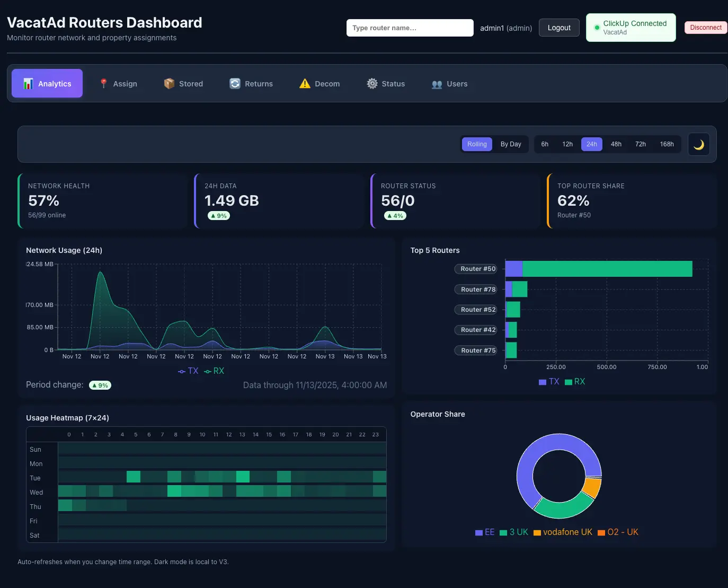Open the Status gear icon

point(371,83)
